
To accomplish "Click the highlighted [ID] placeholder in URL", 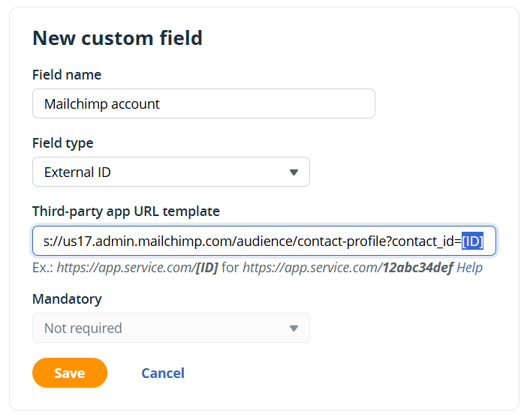I will pos(472,241).
